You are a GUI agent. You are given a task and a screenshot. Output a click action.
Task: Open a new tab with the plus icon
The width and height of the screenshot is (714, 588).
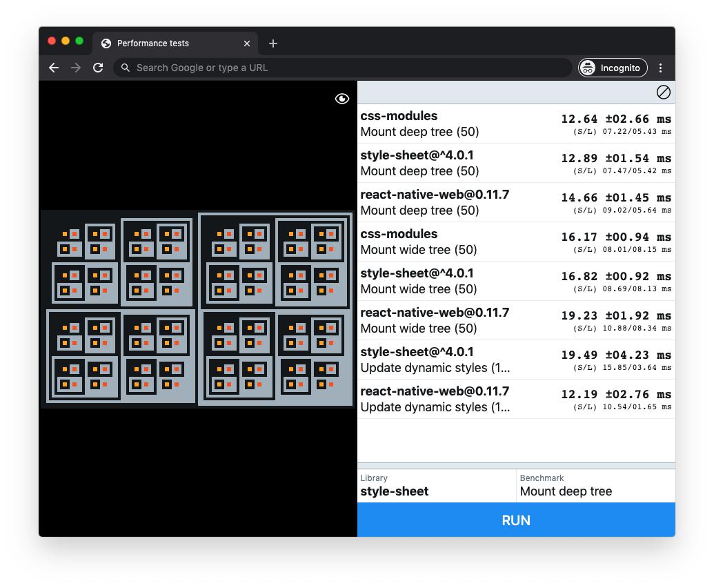[x=272, y=43]
